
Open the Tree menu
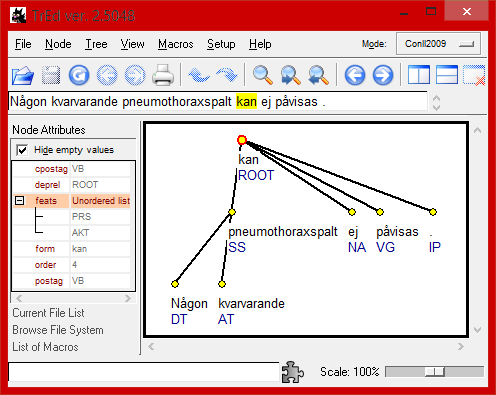pos(96,44)
